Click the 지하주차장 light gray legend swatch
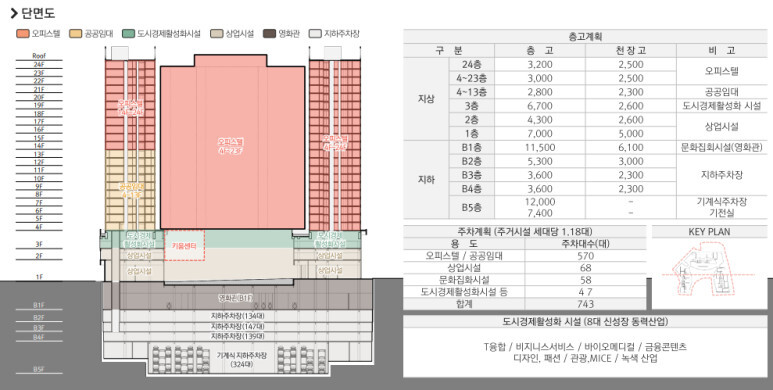 tap(315, 34)
